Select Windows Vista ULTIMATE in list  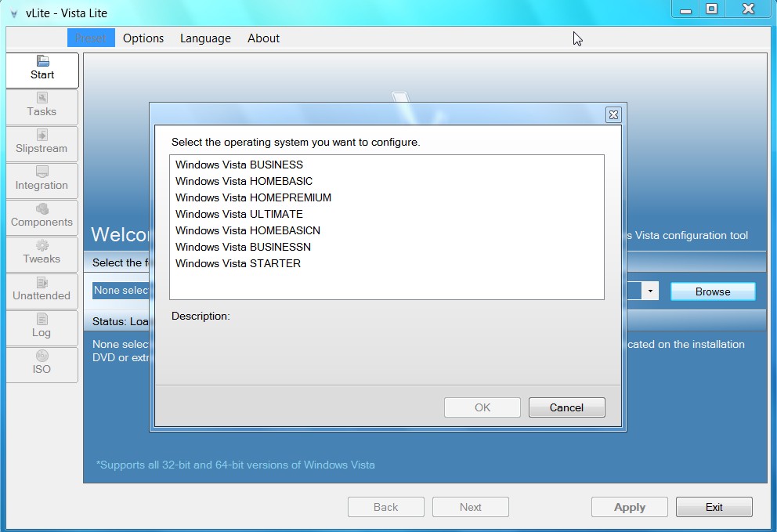pos(239,214)
